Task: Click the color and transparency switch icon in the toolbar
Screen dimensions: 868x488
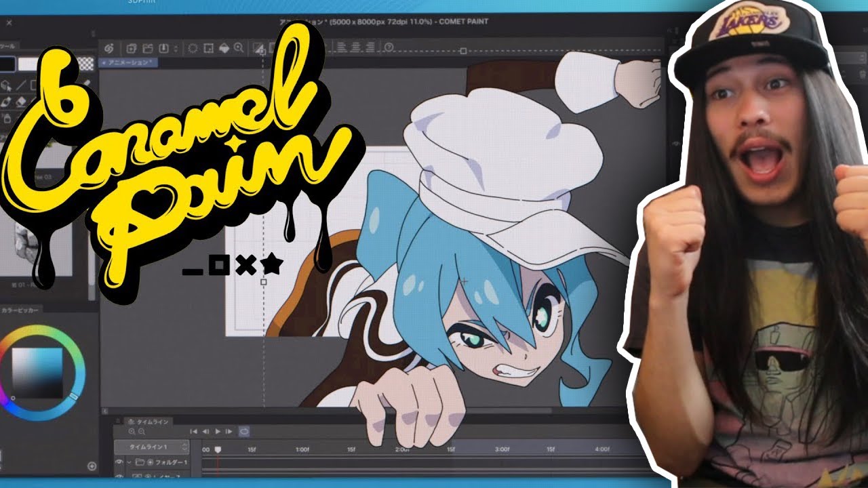Action: tap(258, 49)
